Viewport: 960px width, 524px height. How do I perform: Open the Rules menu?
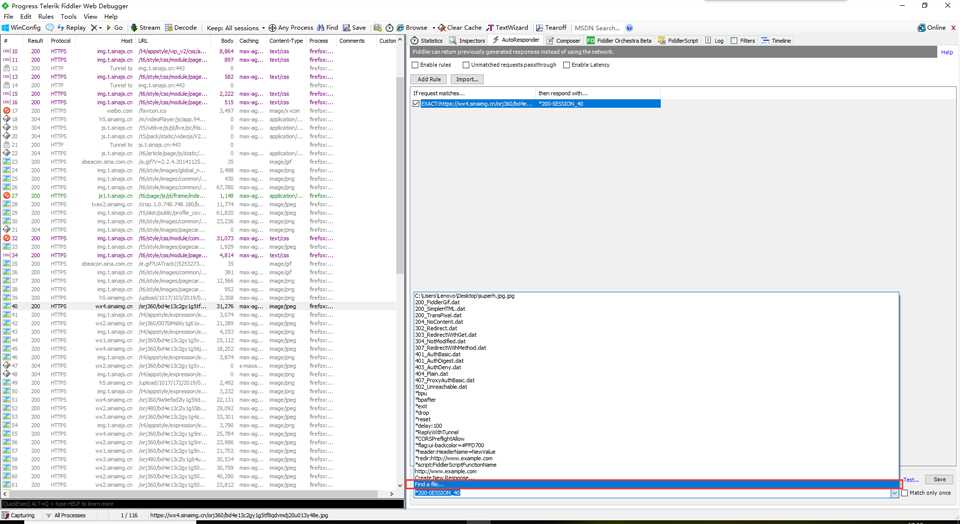[46, 17]
